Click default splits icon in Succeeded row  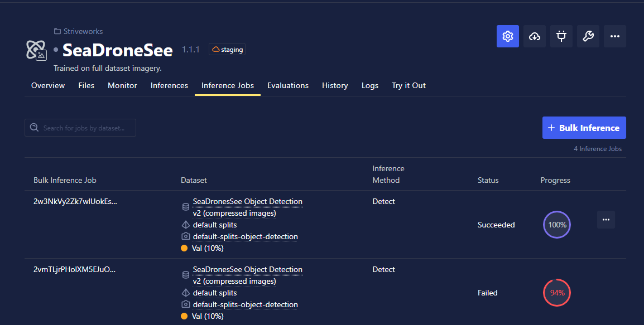pyautogui.click(x=186, y=225)
